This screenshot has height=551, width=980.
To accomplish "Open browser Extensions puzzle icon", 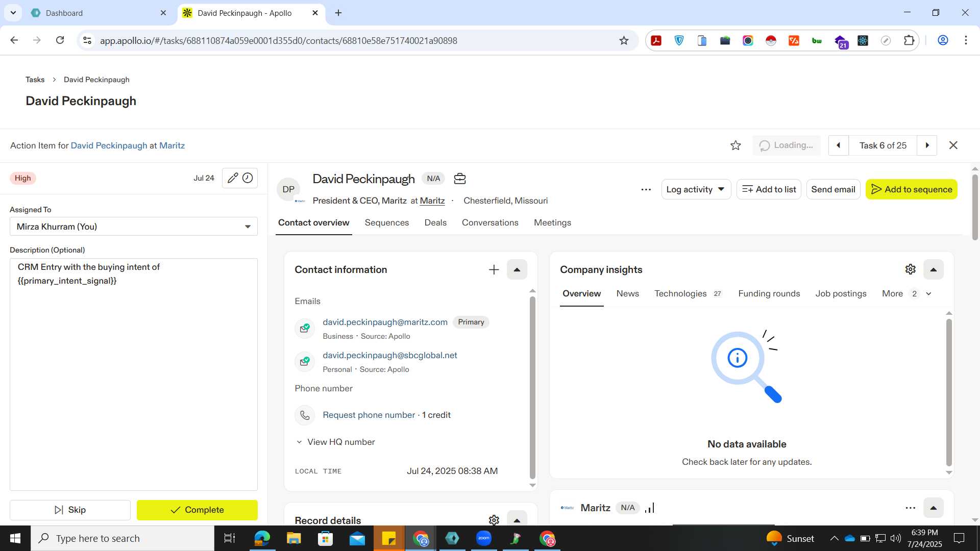I will point(909,40).
